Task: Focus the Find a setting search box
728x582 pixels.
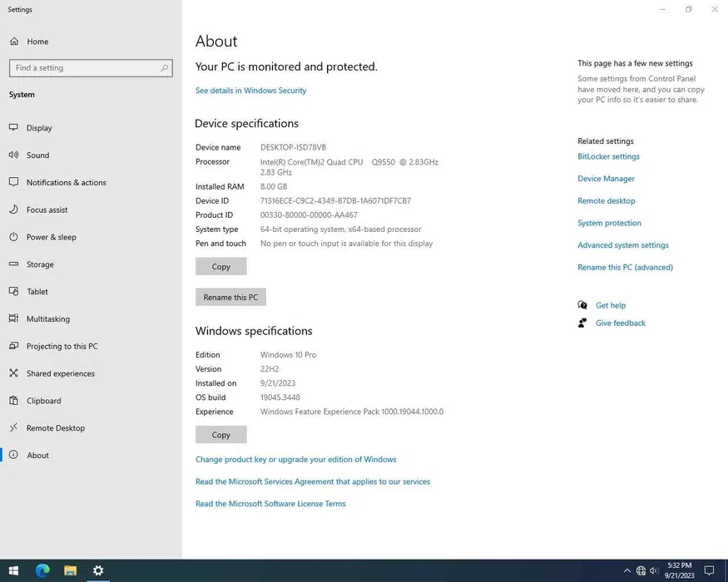Action: click(91, 67)
